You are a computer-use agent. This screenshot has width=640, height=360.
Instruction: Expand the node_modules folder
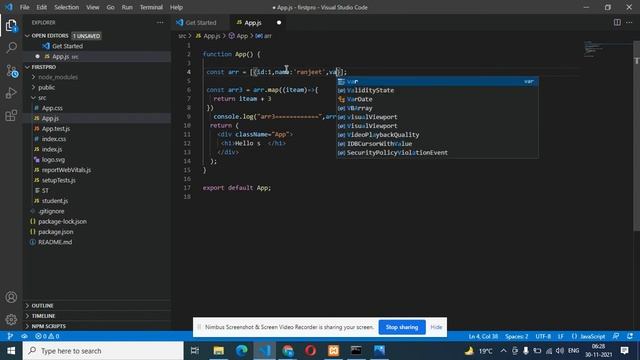(x=58, y=77)
